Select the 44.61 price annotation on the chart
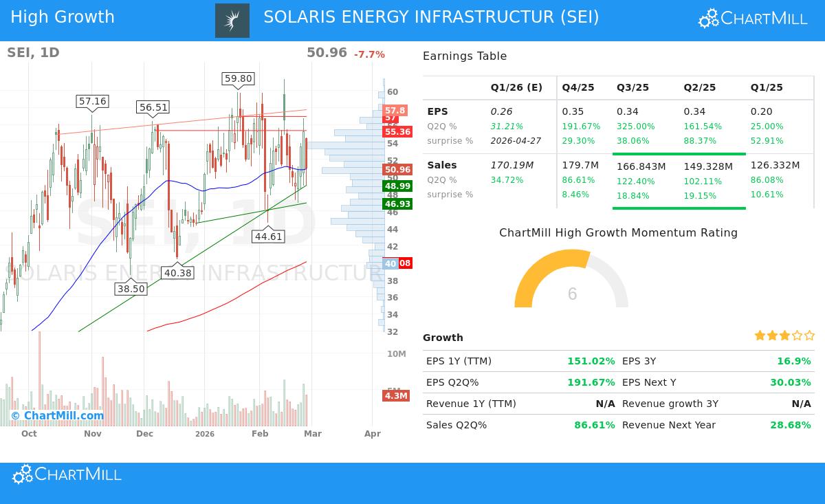Image resolution: width=825 pixels, height=504 pixels. point(267,236)
